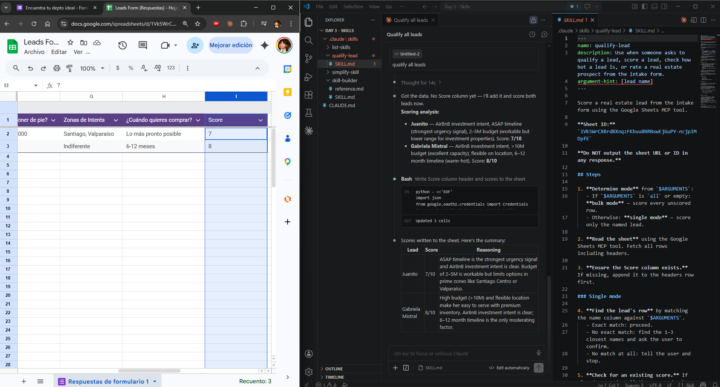This screenshot has width=720, height=387.
Task: Expand the 'Thought for 14s' disclosure
Action: click(x=421, y=83)
